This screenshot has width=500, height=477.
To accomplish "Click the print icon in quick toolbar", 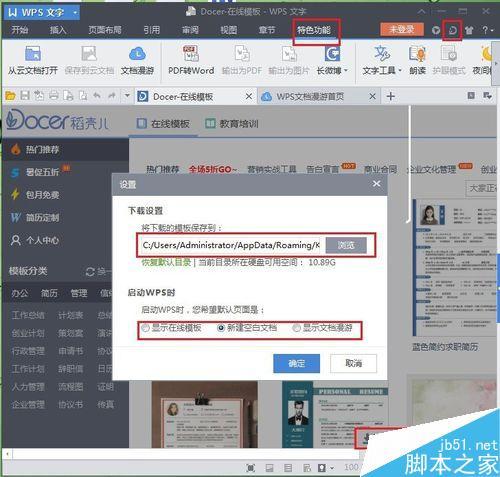I will pyautogui.click(x=54, y=96).
